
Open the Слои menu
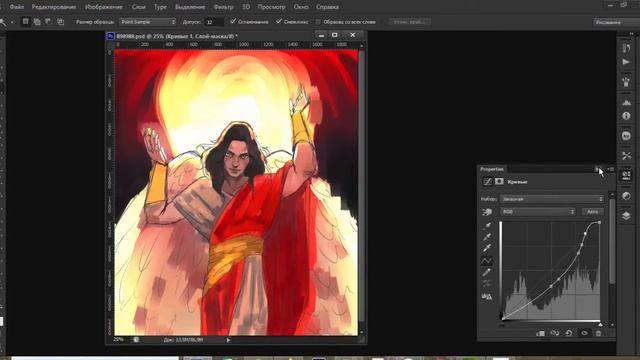point(139,7)
